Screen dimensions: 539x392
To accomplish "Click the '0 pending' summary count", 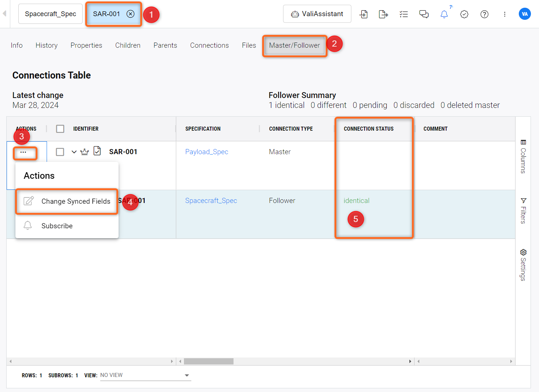I will pos(370,105).
